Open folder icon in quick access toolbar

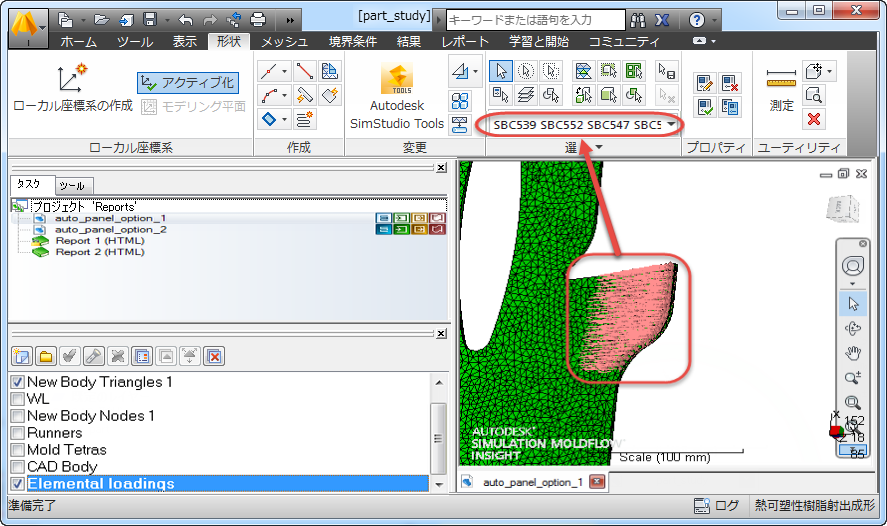pyautogui.click(x=102, y=20)
